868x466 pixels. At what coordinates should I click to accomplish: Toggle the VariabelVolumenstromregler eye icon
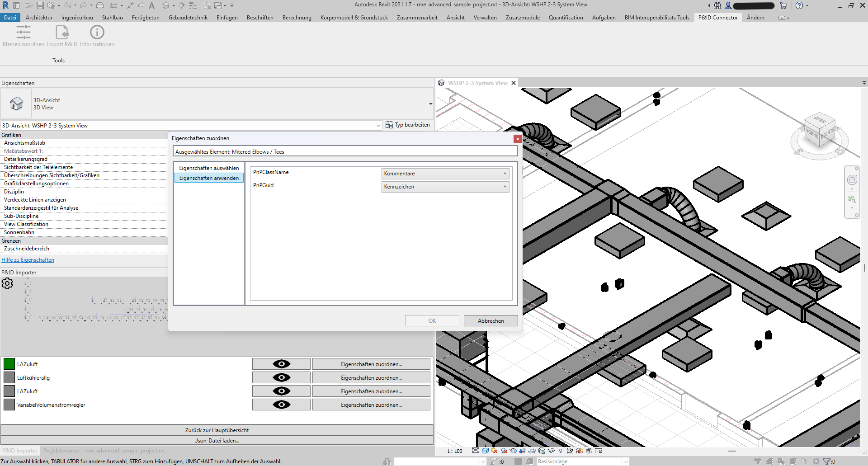coord(281,405)
